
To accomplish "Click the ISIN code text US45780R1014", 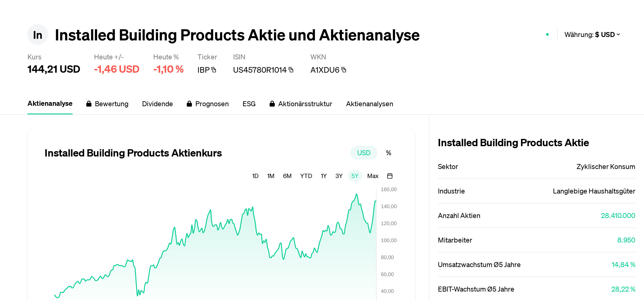I will coord(260,70).
